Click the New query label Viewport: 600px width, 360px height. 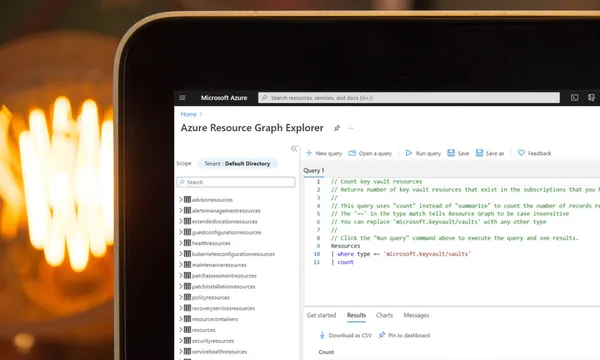tap(329, 153)
